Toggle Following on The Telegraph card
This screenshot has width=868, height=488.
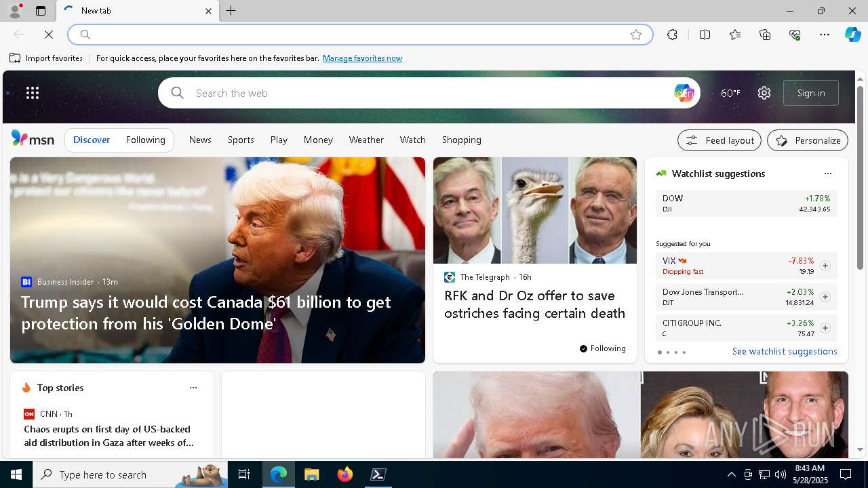coord(602,348)
